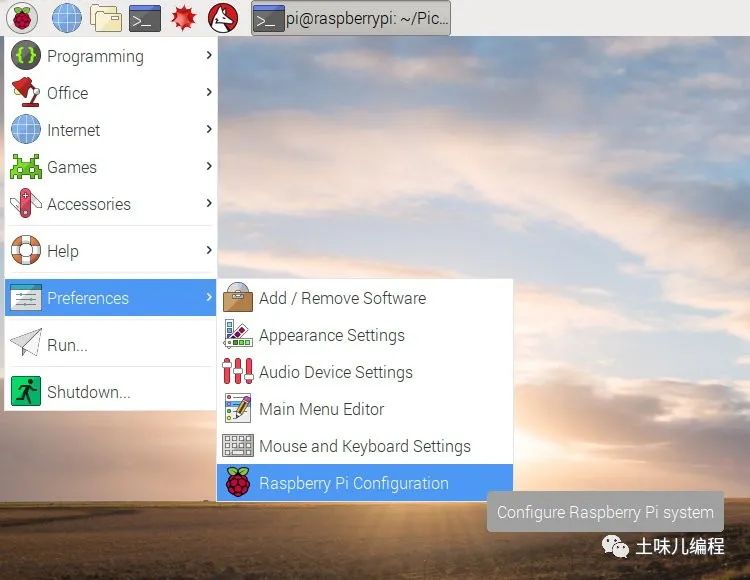750x580 pixels.
Task: Launch Raspberry Pi Configuration
Action: [365, 482]
